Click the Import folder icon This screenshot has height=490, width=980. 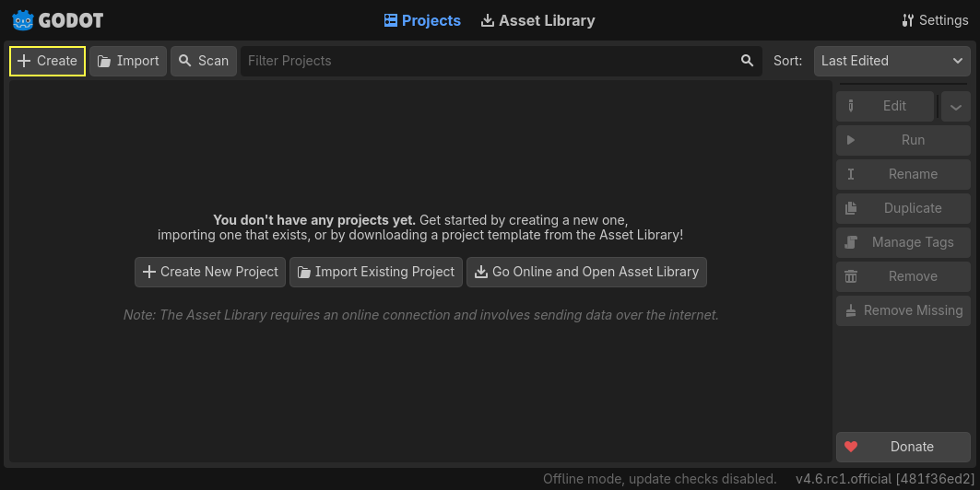click(105, 61)
